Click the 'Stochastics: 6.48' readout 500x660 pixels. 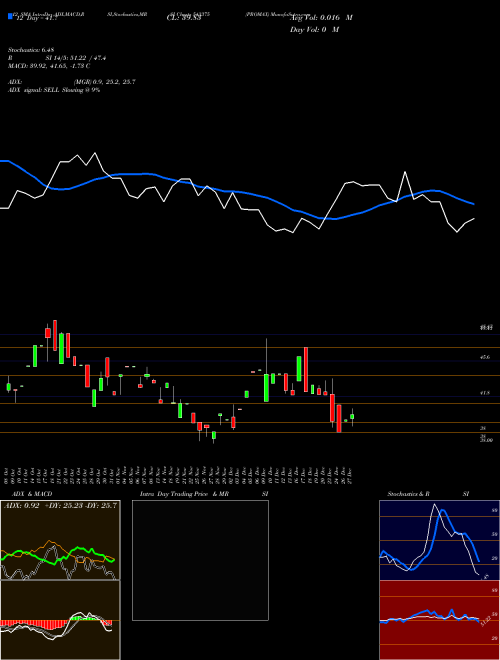coord(31,50)
